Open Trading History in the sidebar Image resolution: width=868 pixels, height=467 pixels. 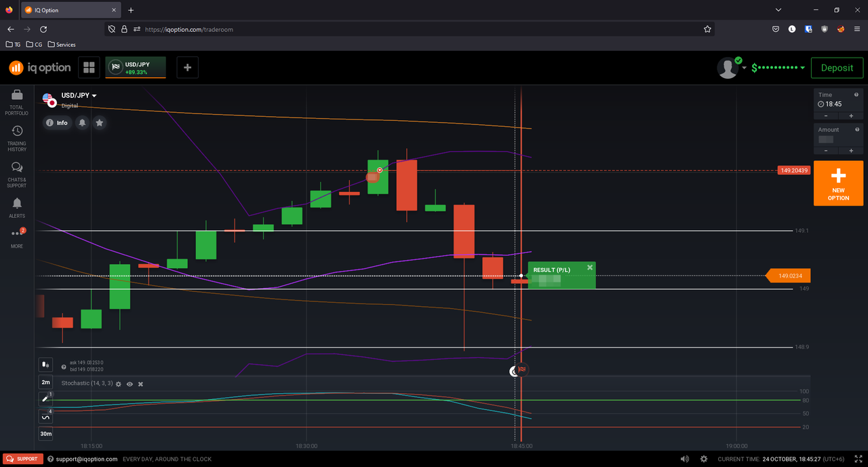coord(17,138)
